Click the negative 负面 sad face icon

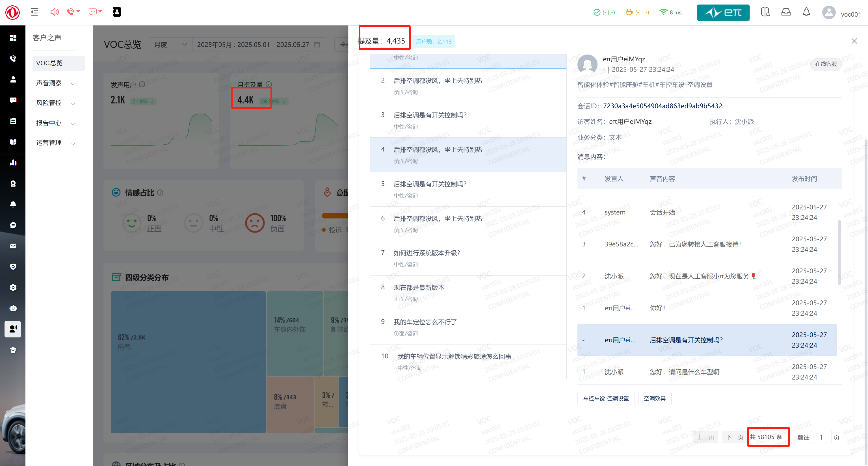(x=255, y=223)
